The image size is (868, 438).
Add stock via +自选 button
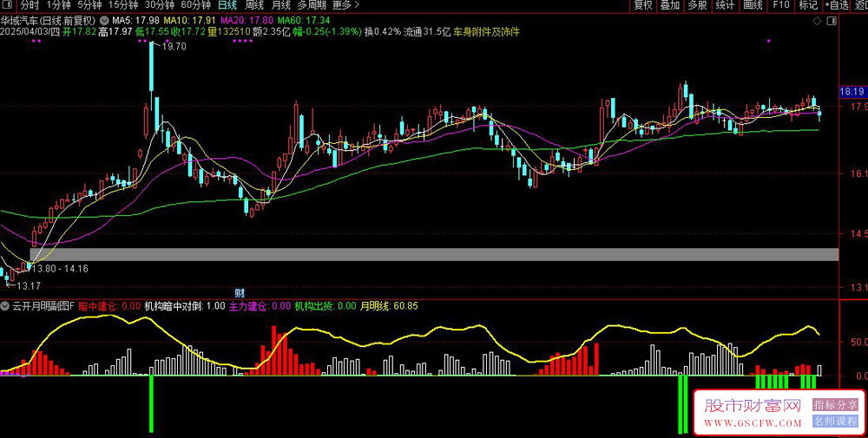point(837,5)
